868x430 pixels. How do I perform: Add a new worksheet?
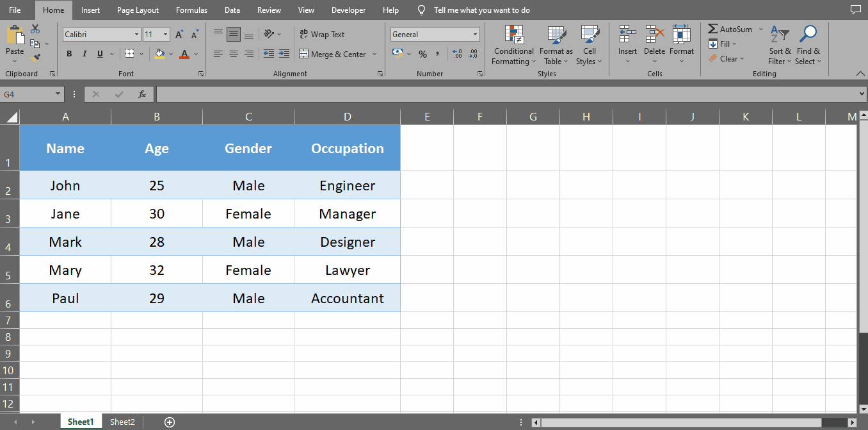pos(170,422)
